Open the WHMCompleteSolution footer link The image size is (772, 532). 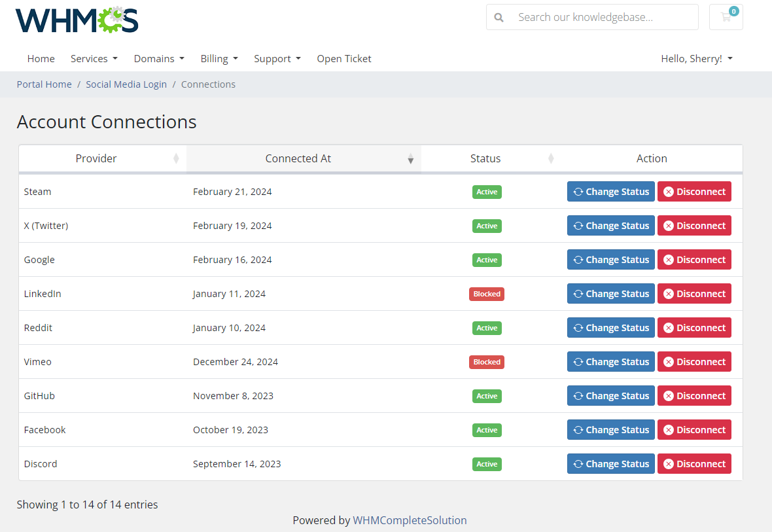tap(410, 520)
